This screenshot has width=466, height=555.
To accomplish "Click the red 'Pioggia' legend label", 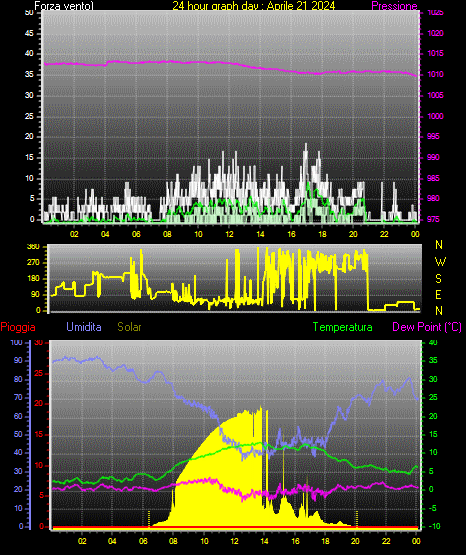I will [18, 327].
